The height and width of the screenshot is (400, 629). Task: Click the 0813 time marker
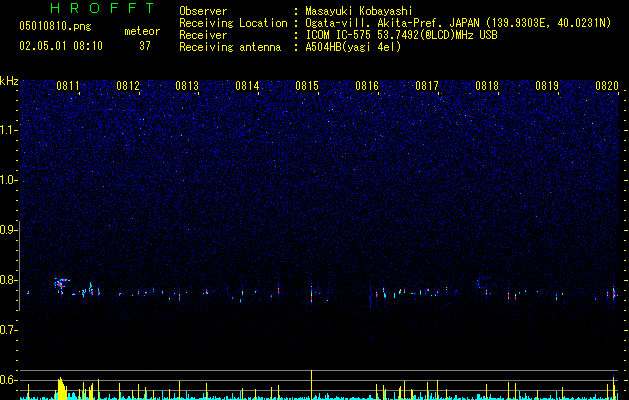[187, 86]
